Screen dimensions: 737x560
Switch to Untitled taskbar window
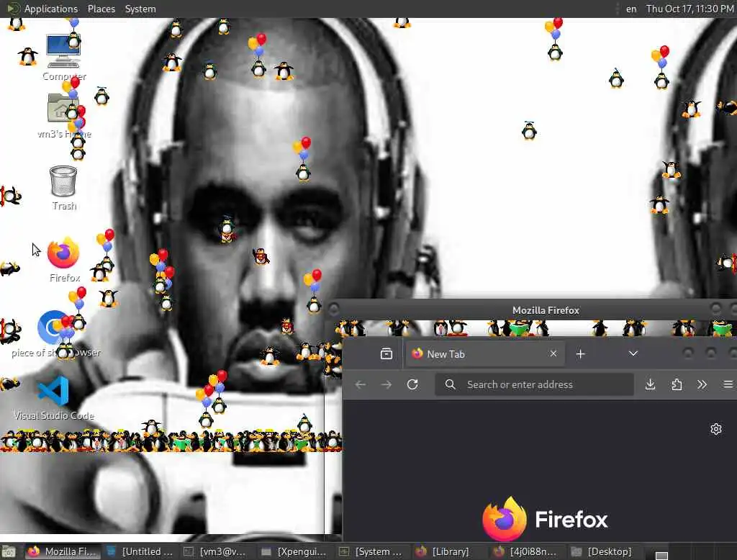(140, 551)
